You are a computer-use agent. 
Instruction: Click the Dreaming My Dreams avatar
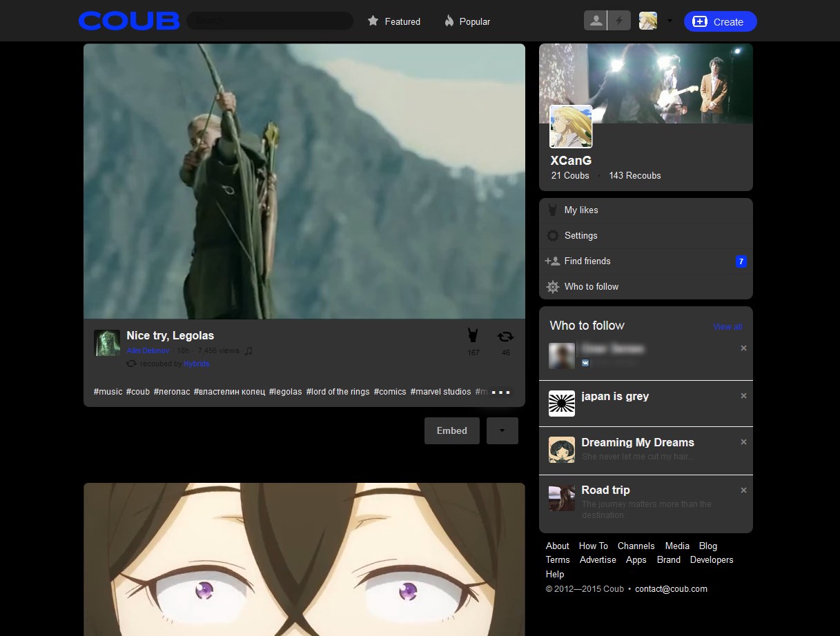tap(562, 450)
